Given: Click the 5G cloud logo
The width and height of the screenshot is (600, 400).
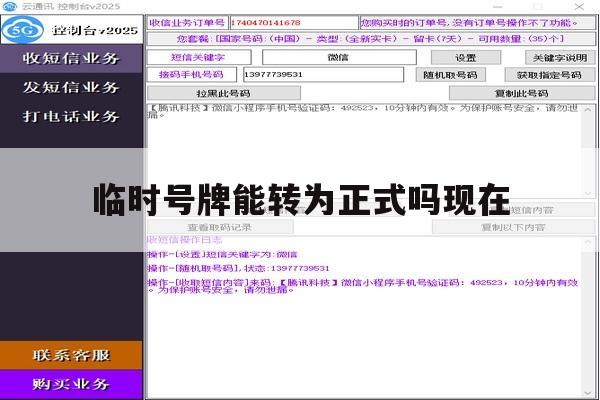Looking at the screenshot, I should 23,29.
